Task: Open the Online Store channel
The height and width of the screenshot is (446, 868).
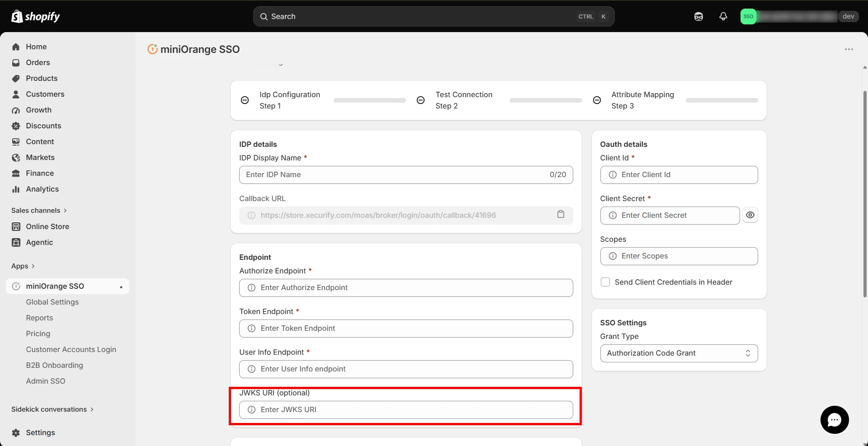Action: 47,227
